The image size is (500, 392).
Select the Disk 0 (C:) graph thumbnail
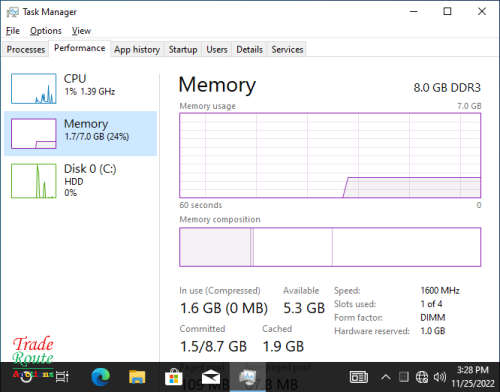coord(34,181)
